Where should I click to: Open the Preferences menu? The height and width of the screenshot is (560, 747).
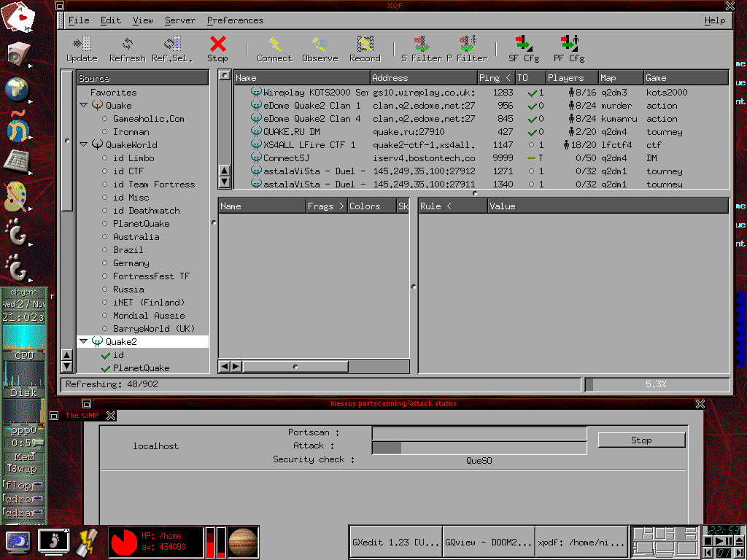235,20
